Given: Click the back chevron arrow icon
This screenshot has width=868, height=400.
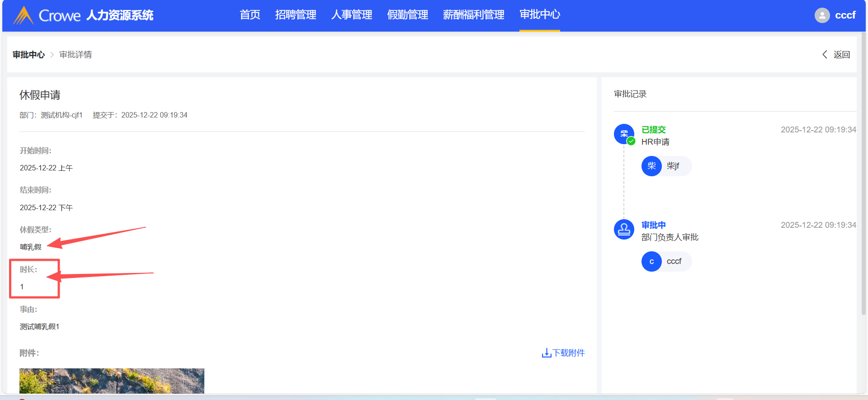Looking at the screenshot, I should click(x=825, y=55).
